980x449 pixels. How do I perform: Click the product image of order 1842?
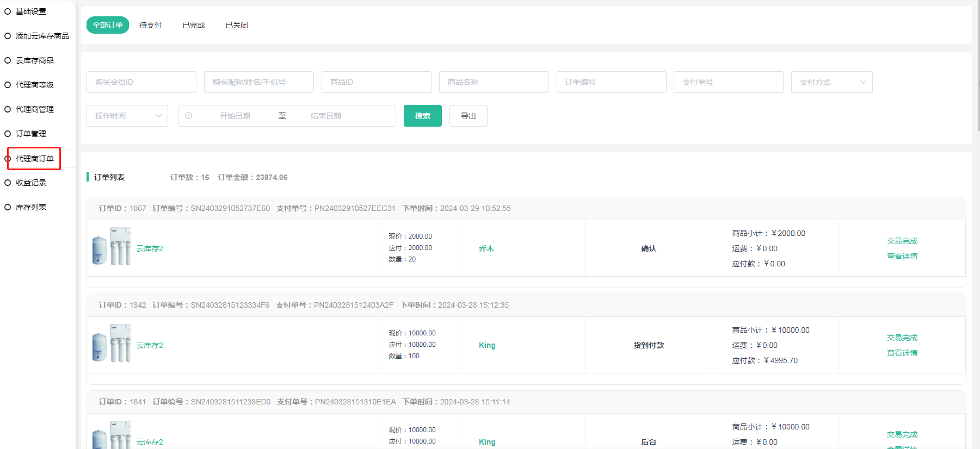point(112,344)
